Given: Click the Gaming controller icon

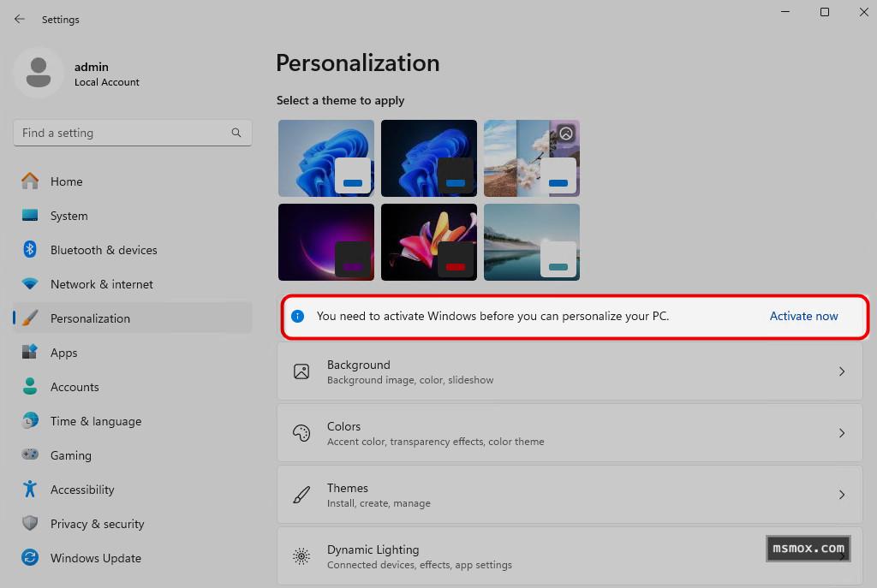Looking at the screenshot, I should pos(30,455).
